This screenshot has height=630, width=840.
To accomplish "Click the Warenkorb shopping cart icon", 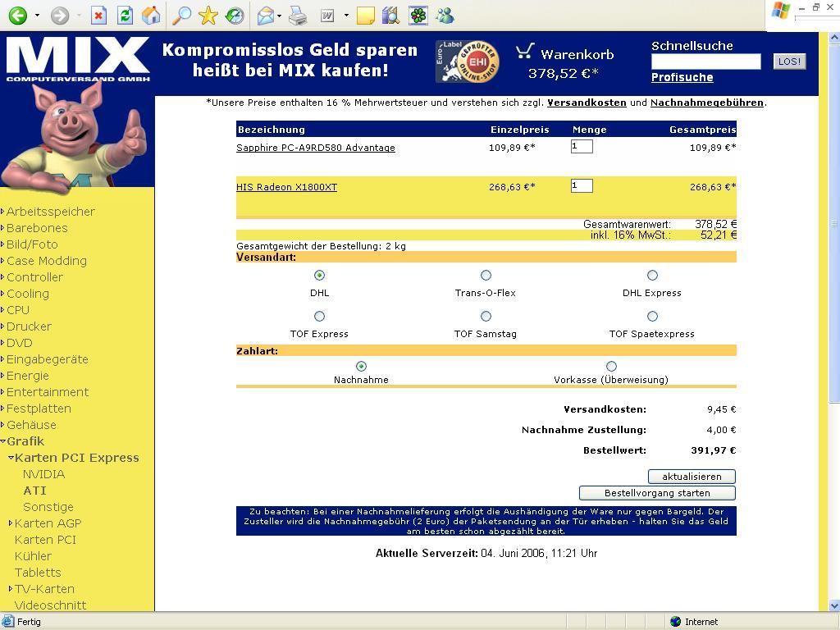I will (525, 52).
